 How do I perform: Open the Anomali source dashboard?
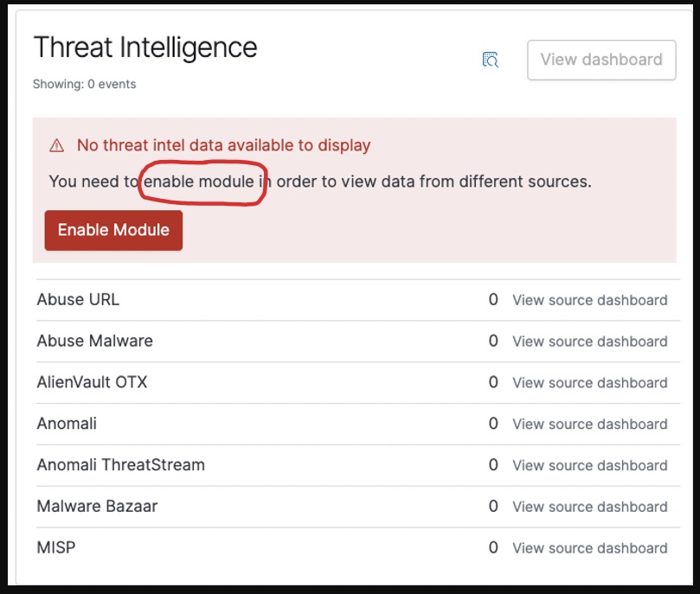point(590,424)
